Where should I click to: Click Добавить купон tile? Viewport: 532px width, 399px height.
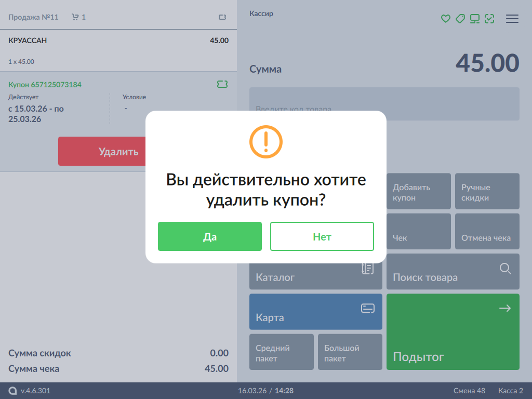point(418,192)
